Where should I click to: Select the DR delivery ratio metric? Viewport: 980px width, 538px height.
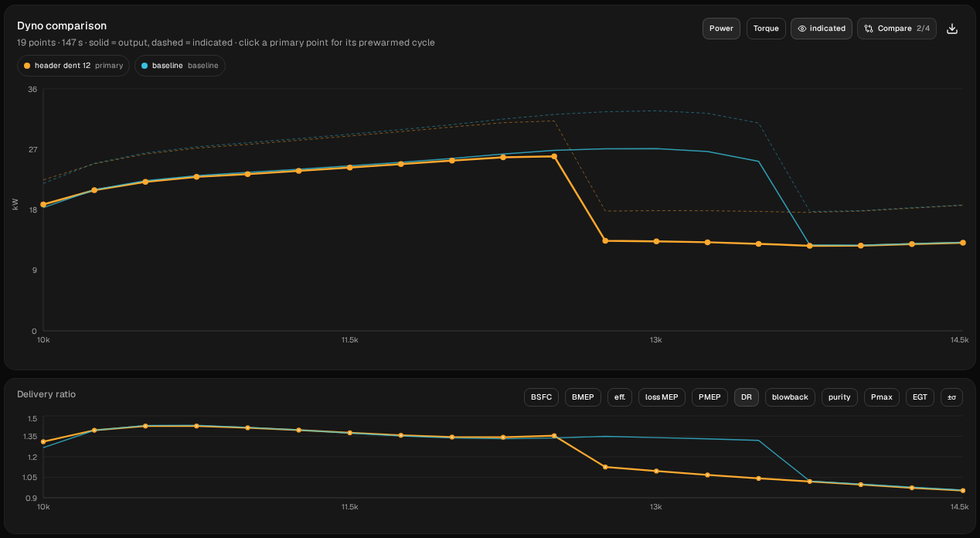[747, 397]
